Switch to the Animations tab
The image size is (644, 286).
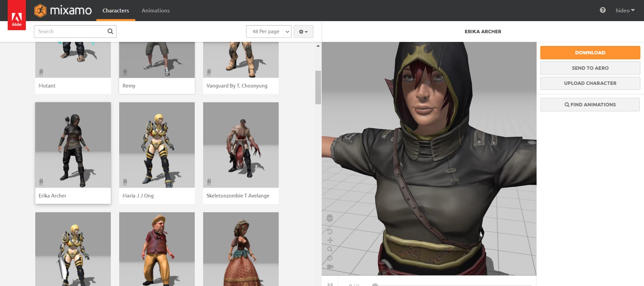pyautogui.click(x=155, y=10)
